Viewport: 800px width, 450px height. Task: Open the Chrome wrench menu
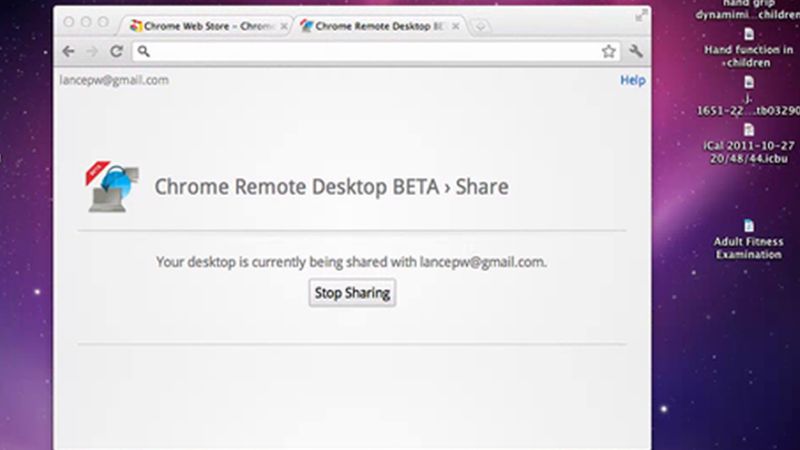[x=636, y=51]
